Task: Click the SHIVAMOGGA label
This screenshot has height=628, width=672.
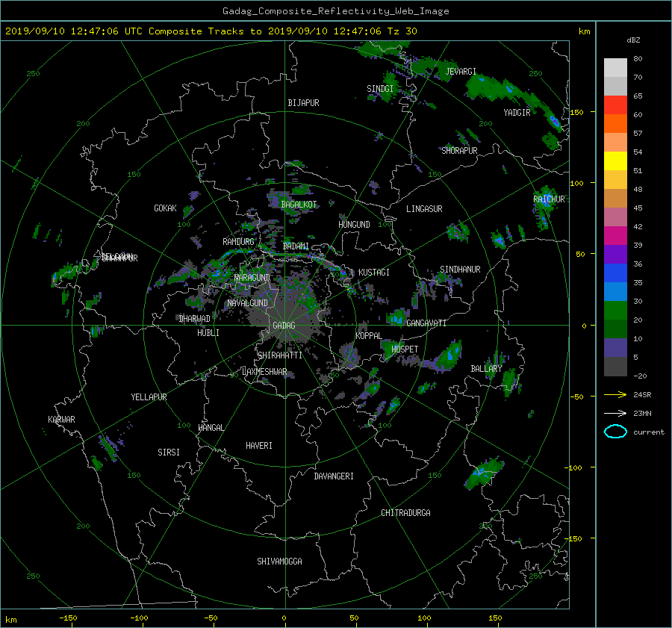Action: click(279, 562)
